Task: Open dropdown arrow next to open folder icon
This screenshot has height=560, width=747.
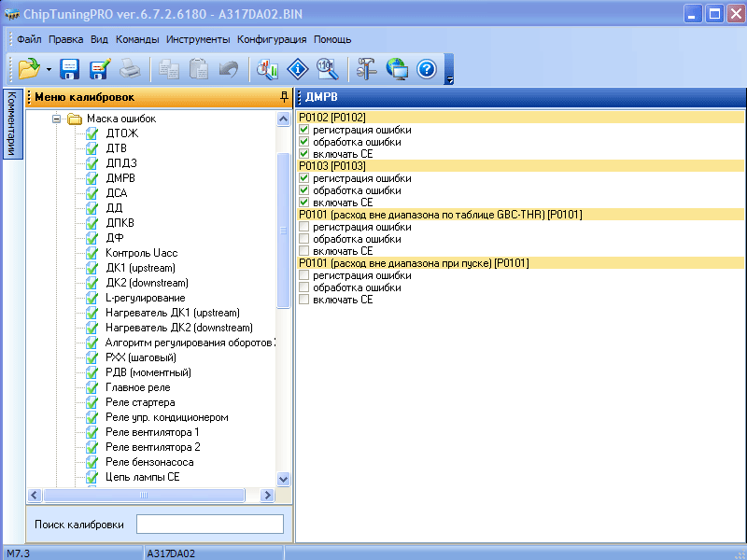Action: coord(49,69)
